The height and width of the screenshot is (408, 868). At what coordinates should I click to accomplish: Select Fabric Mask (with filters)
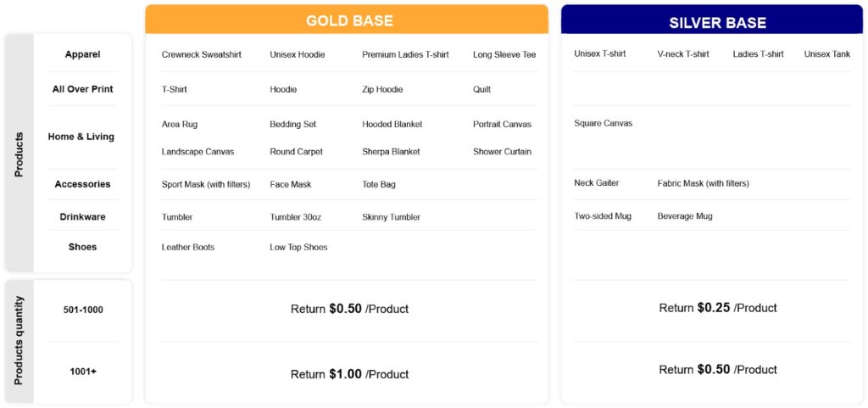coord(703,183)
